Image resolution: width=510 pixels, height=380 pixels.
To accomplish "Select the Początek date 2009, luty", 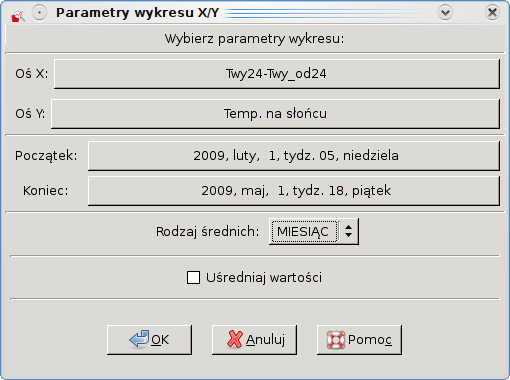I will (294, 156).
